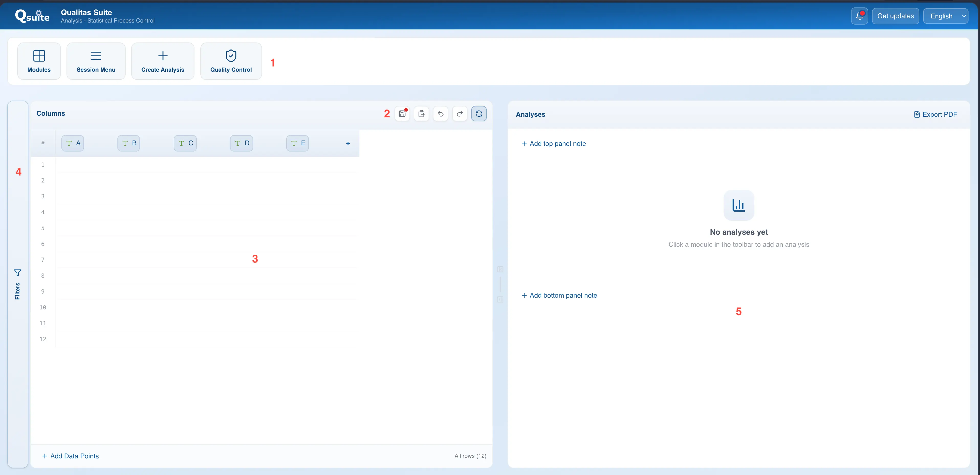Save the session using the save icon
The height and width of the screenshot is (475, 980).
pos(402,113)
